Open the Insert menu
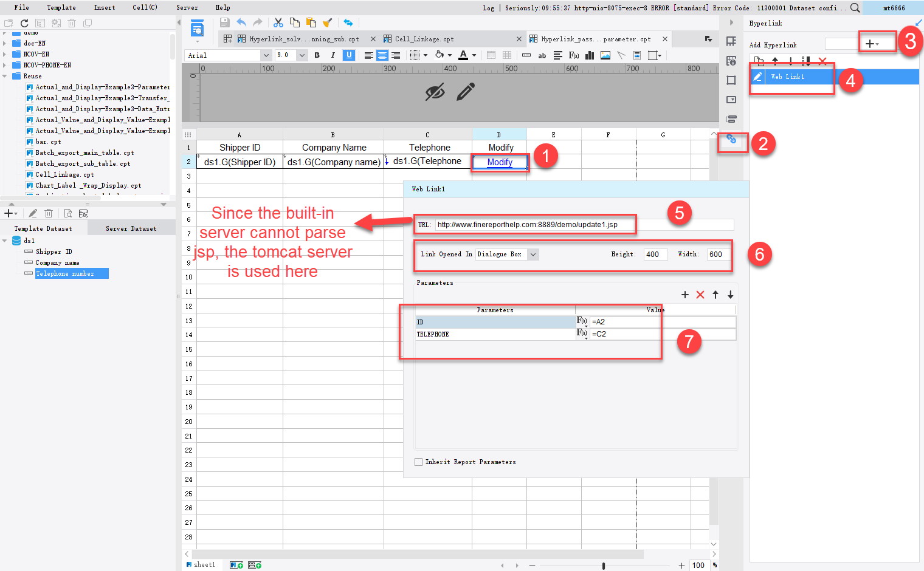The width and height of the screenshot is (924, 571). (105, 7)
